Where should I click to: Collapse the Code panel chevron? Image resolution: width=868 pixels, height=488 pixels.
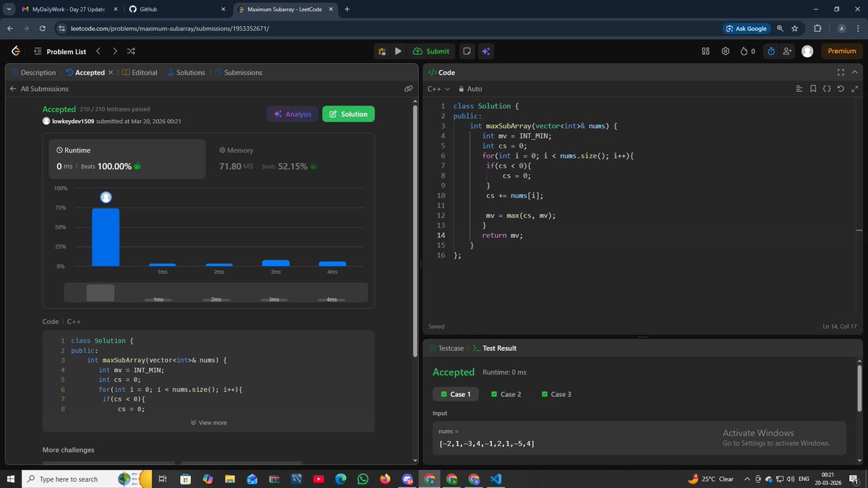[x=855, y=72]
